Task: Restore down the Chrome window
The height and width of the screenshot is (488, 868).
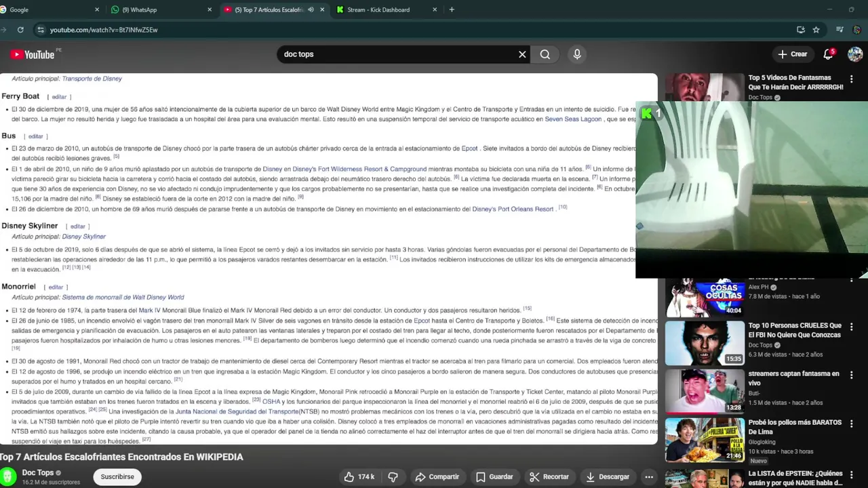Action: [852, 9]
